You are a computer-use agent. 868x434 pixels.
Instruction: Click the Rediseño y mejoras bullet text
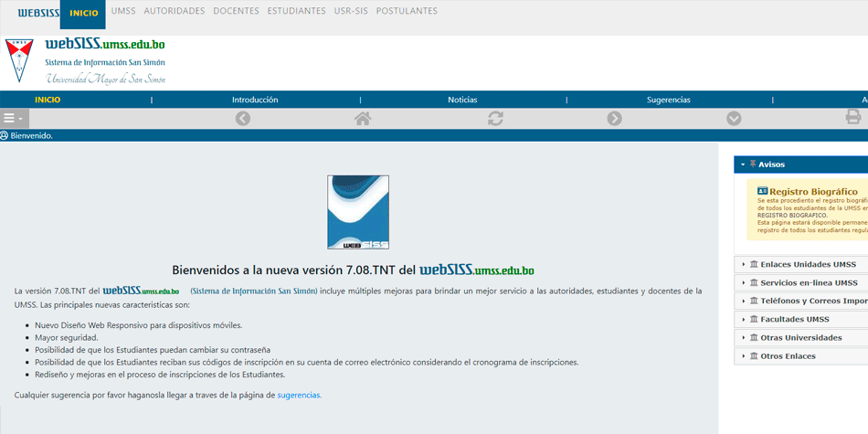pyautogui.click(x=160, y=375)
